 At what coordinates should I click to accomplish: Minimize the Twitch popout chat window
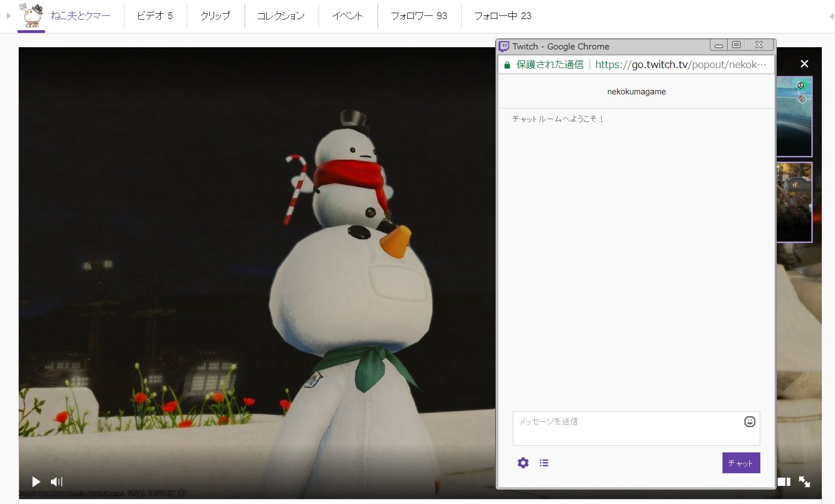pyautogui.click(x=719, y=45)
